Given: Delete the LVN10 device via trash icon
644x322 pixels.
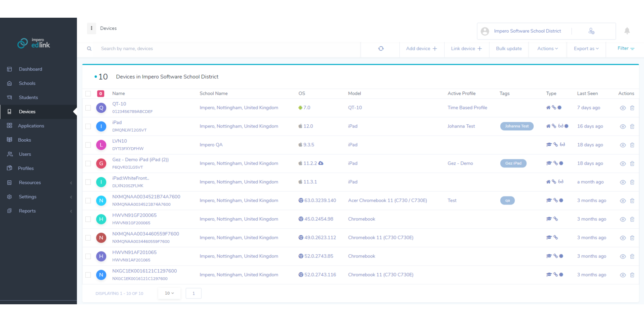Looking at the screenshot, I should 632,145.
